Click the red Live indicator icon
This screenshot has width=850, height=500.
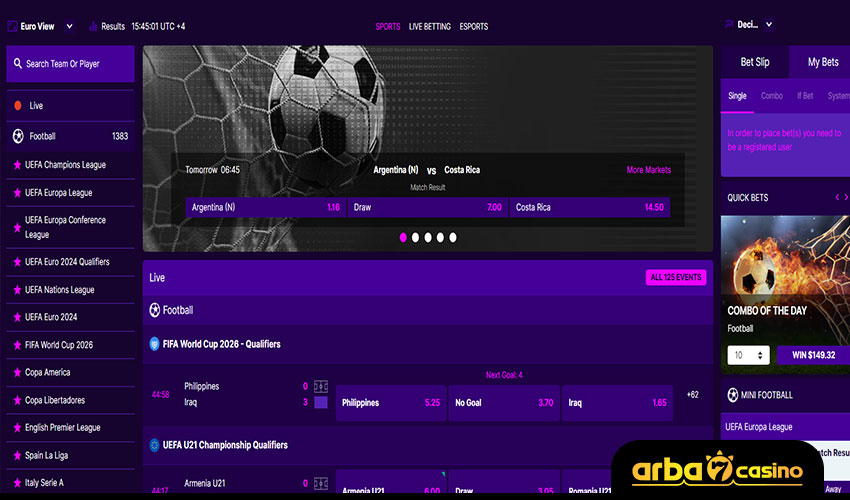pyautogui.click(x=18, y=105)
